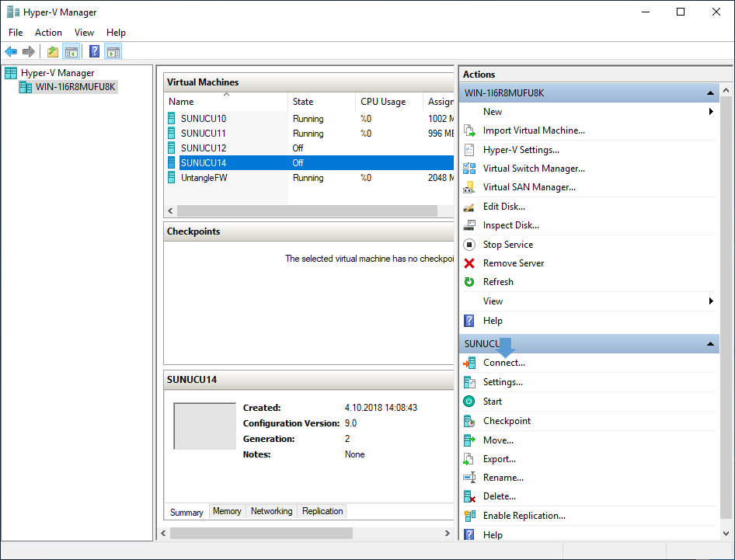
Task: Click Help under SUNUCU14 actions section
Action: 493,534
